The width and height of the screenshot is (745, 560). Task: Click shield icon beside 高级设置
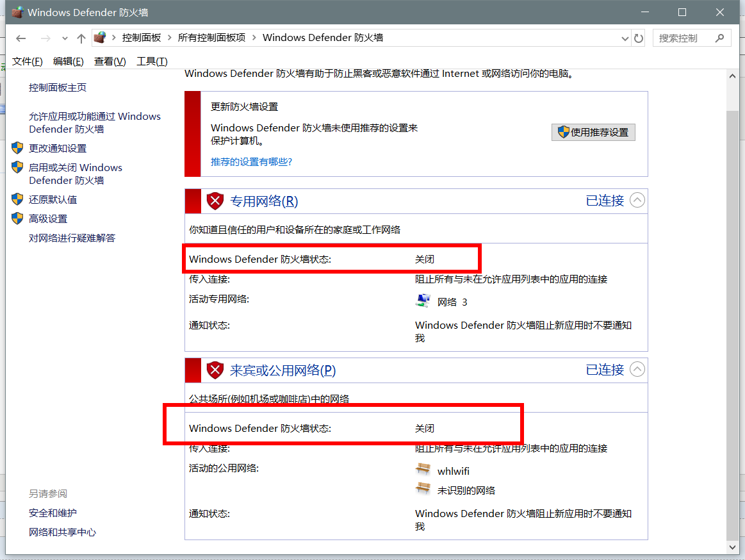17,218
